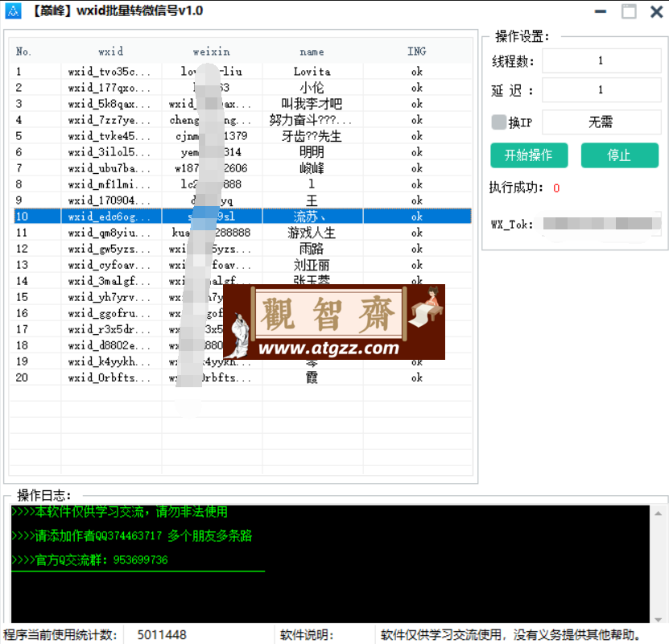The image size is (669, 644).
Task: Sort by the No. column header
Action: 23,52
